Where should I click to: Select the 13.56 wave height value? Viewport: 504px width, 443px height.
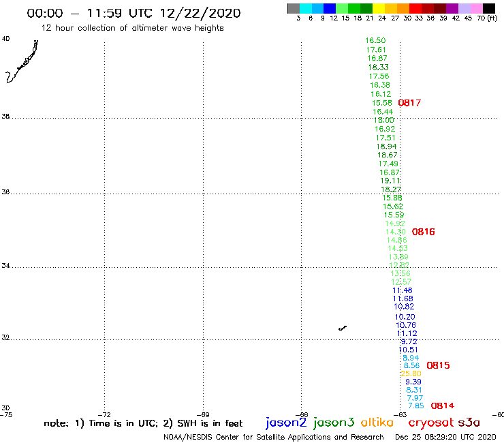pyautogui.click(x=400, y=273)
